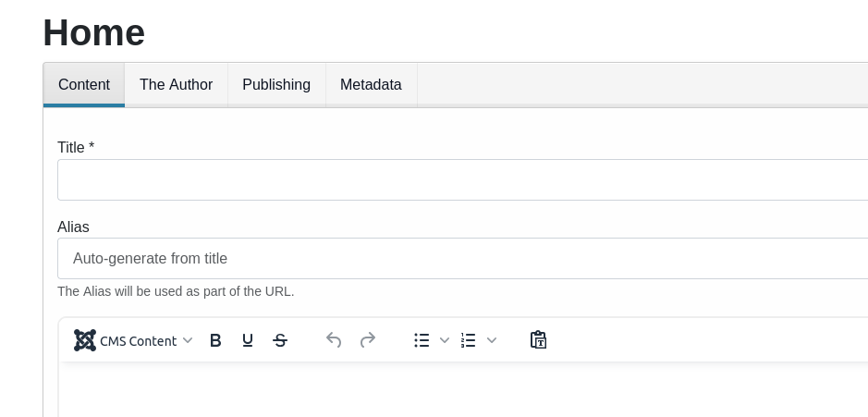Expand the bullet list style options arrow

pos(444,340)
